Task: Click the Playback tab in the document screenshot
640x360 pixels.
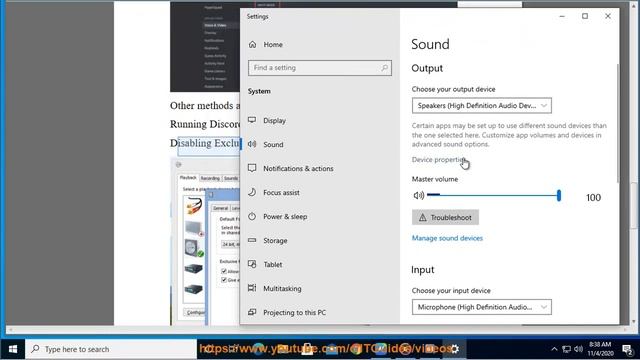Action: [x=188, y=178]
